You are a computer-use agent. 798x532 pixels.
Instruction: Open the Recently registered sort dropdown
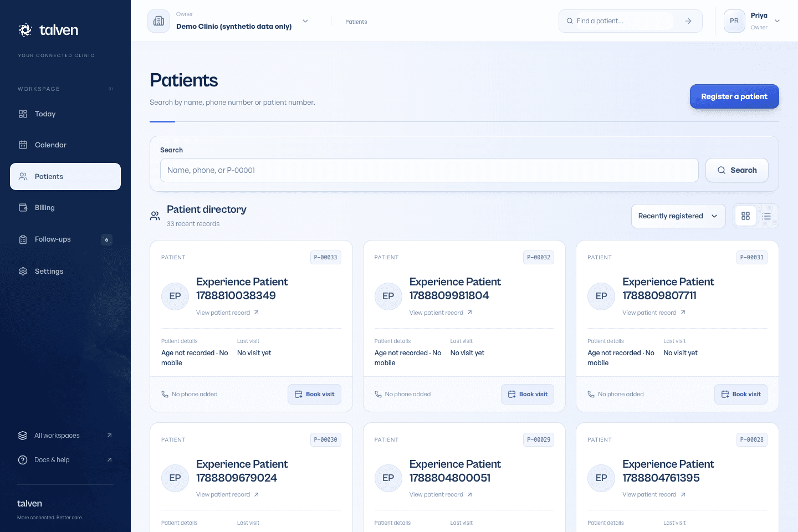pyautogui.click(x=678, y=216)
